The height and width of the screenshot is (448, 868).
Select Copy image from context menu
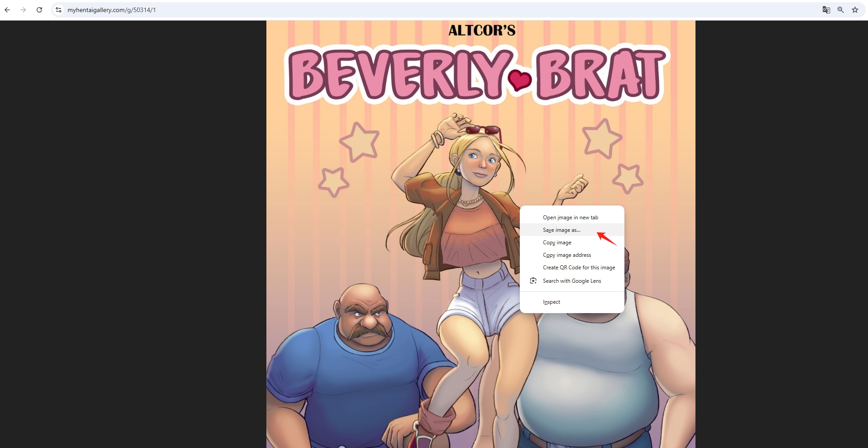click(x=572, y=243)
